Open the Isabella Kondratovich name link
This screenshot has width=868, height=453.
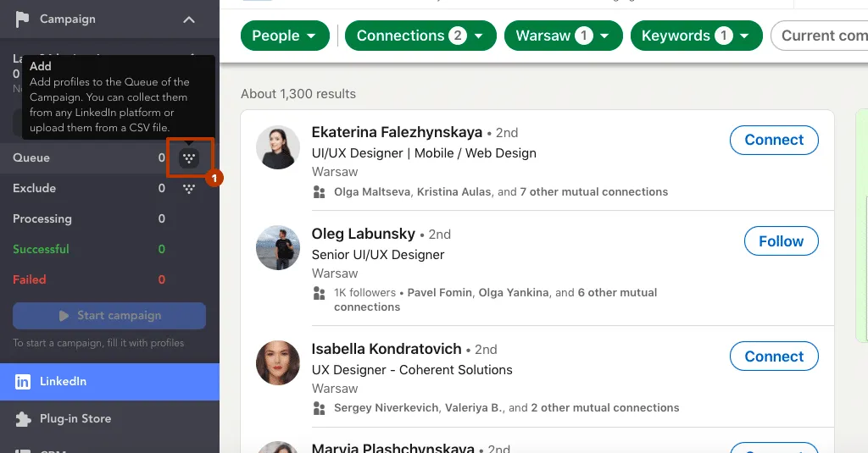(387, 349)
